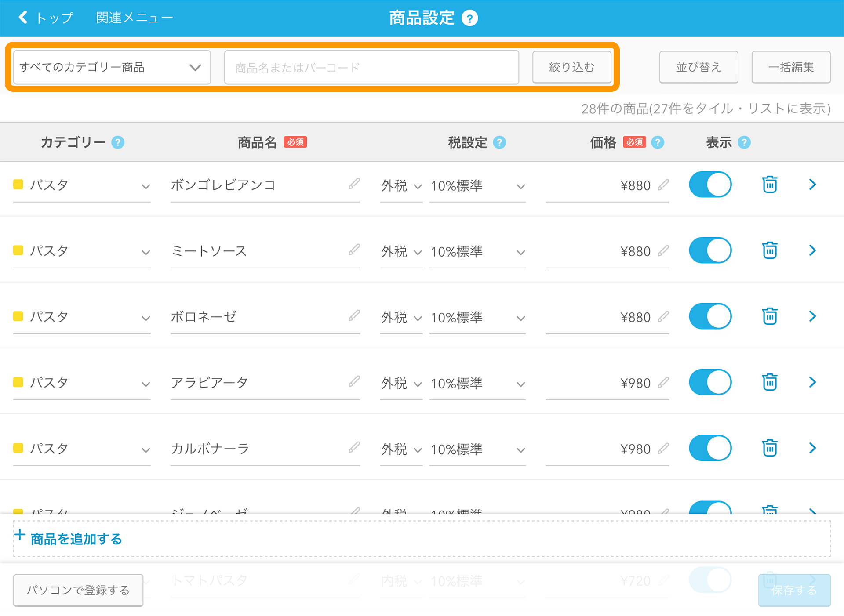
Task: Edit name pencil for アラビアータ
Action: tap(354, 381)
